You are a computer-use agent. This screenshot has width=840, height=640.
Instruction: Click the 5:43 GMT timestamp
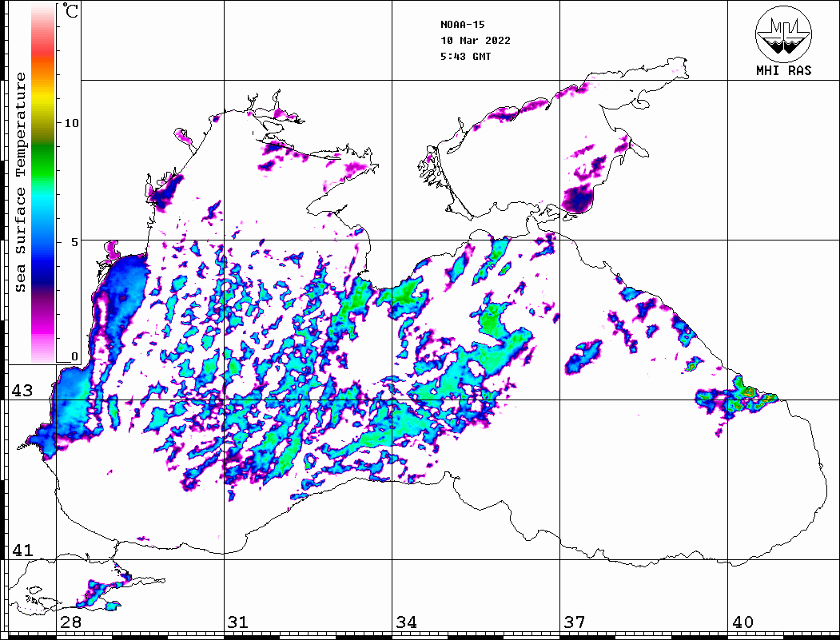[x=466, y=57]
